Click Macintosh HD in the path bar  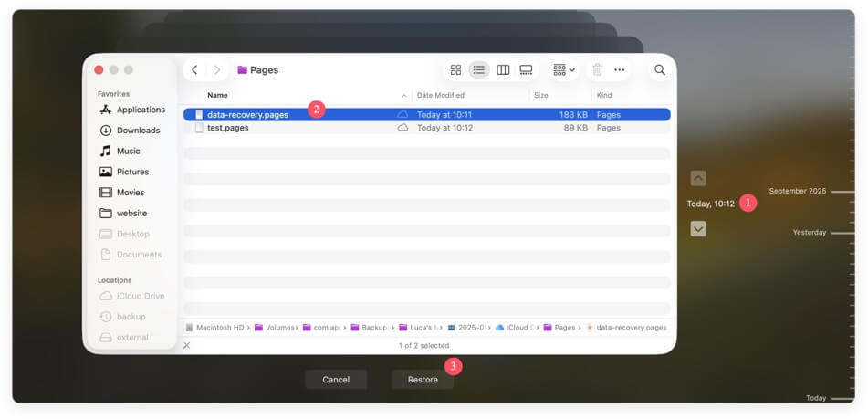[x=215, y=328]
